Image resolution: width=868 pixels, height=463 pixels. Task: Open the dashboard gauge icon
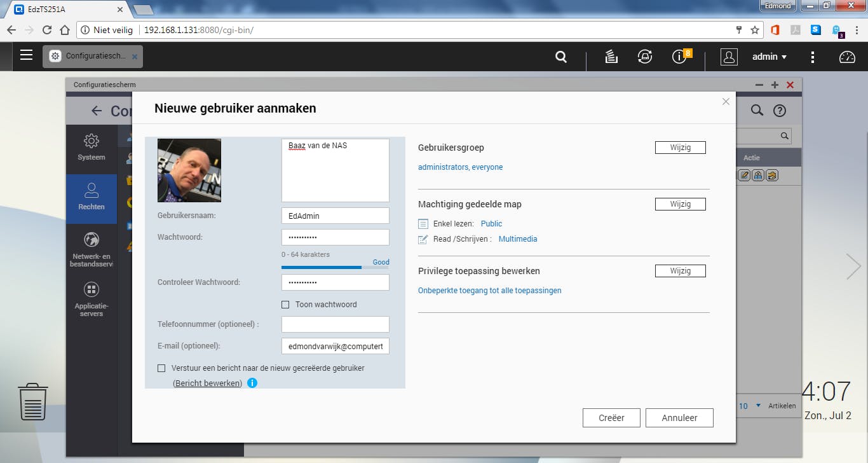tap(848, 57)
